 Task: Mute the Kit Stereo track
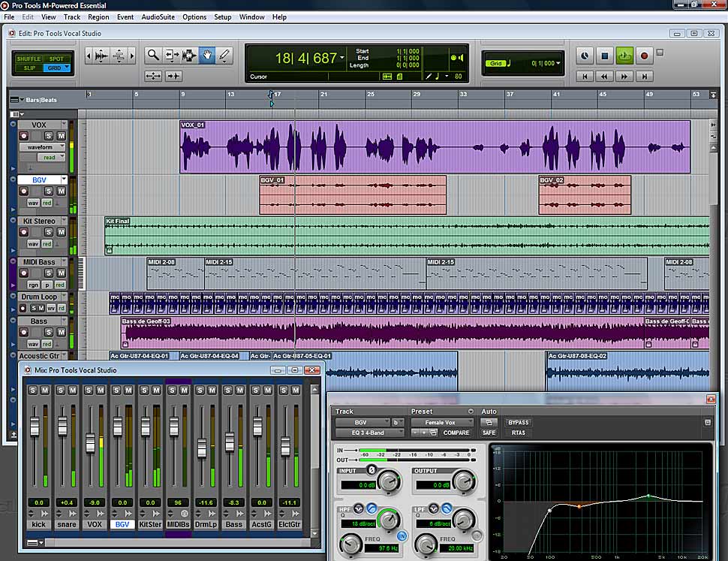point(61,232)
